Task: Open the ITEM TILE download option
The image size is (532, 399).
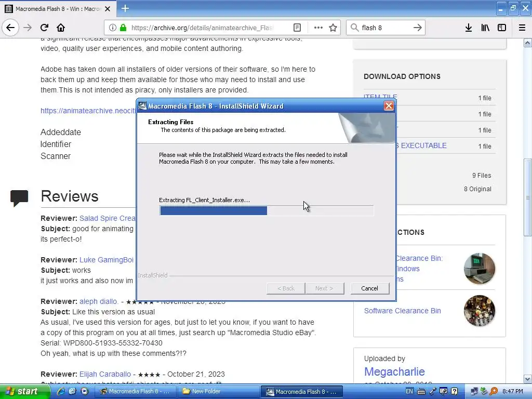Action: pyautogui.click(x=380, y=96)
